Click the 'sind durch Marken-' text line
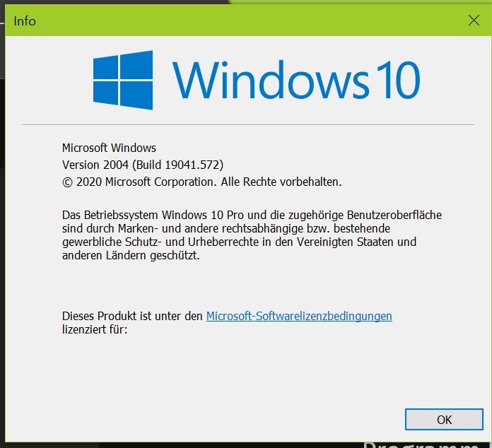This screenshot has height=448, width=492. point(226,228)
